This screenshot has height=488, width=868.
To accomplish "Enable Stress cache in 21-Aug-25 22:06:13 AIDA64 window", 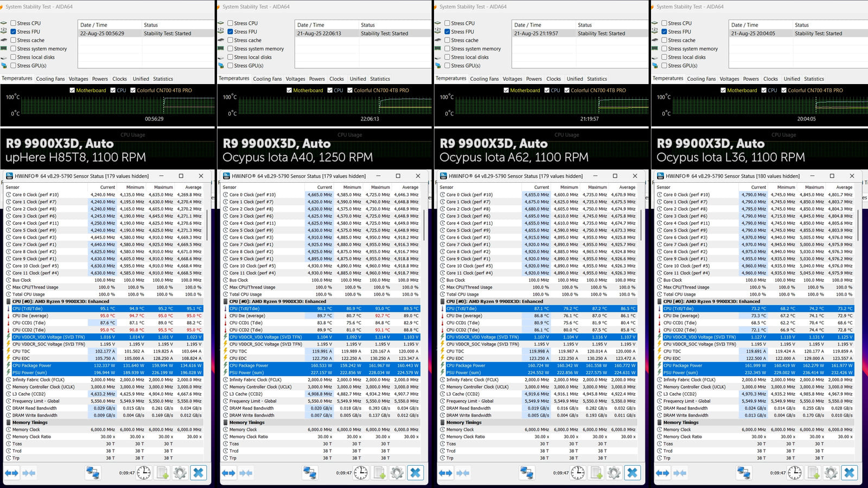I will tap(230, 40).
